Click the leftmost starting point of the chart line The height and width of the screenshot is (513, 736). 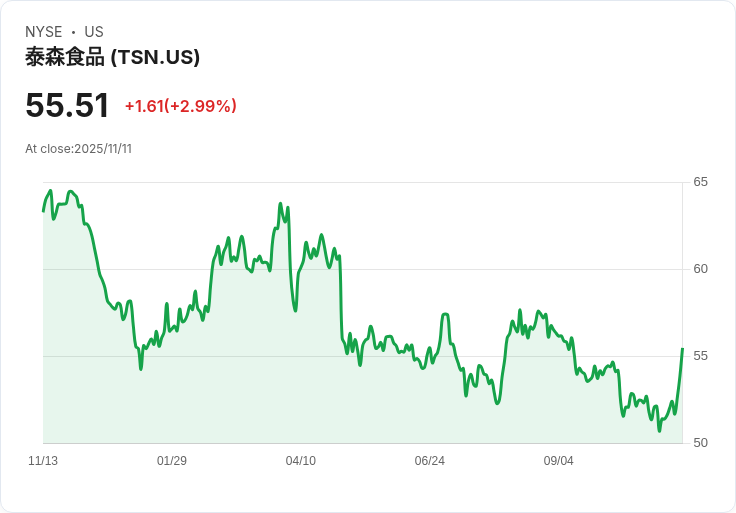tap(43, 210)
